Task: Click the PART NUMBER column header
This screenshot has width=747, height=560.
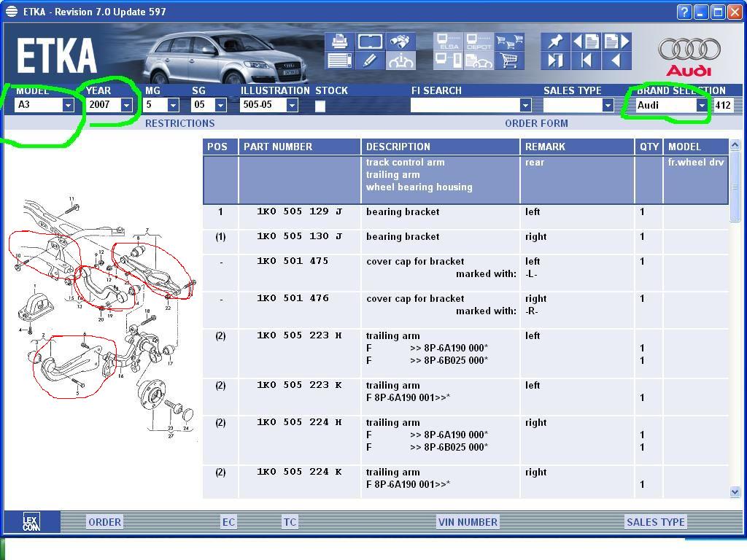Action: click(299, 147)
